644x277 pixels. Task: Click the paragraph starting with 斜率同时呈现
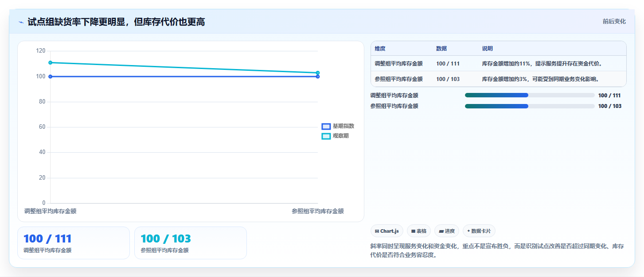tap(497, 251)
